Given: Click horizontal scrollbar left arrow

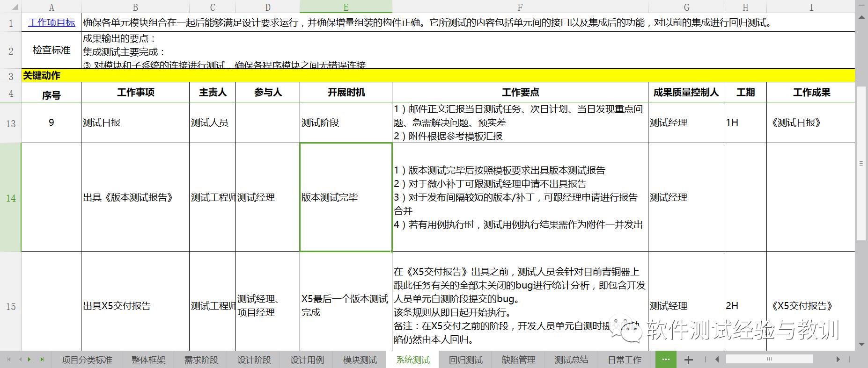Looking at the screenshot, I should coord(717,360).
